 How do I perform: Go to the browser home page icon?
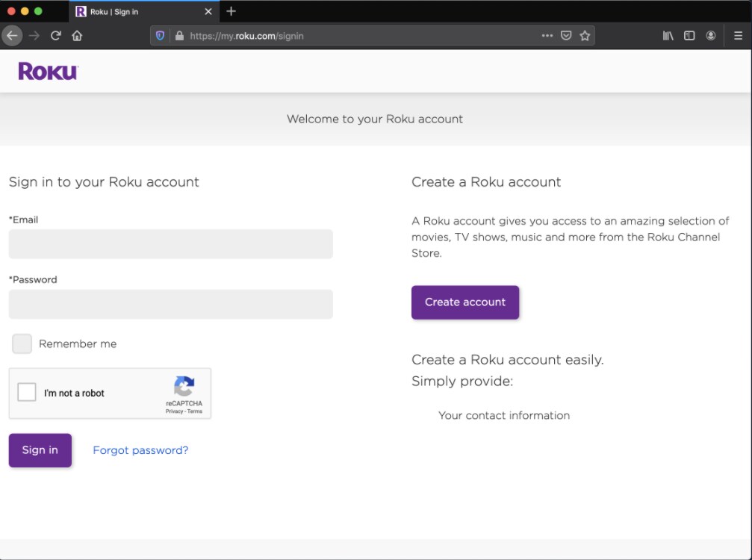(x=77, y=36)
